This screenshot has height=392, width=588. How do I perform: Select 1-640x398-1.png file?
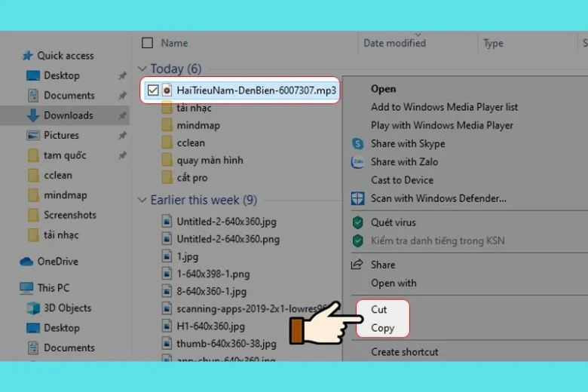(213, 274)
